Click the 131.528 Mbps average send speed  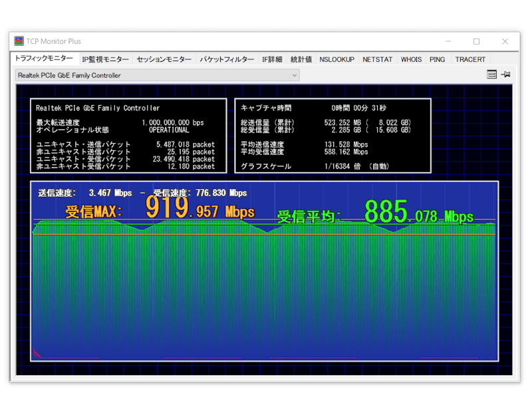coord(346,144)
